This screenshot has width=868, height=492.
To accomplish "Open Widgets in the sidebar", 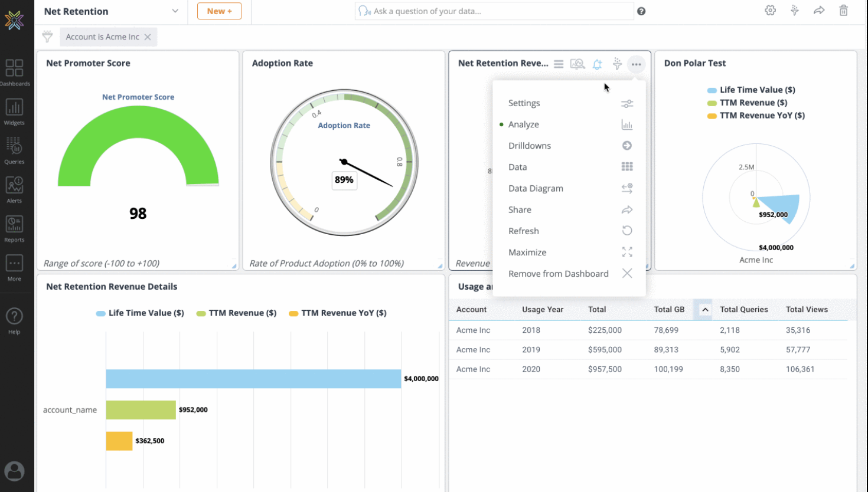I will click(x=14, y=111).
